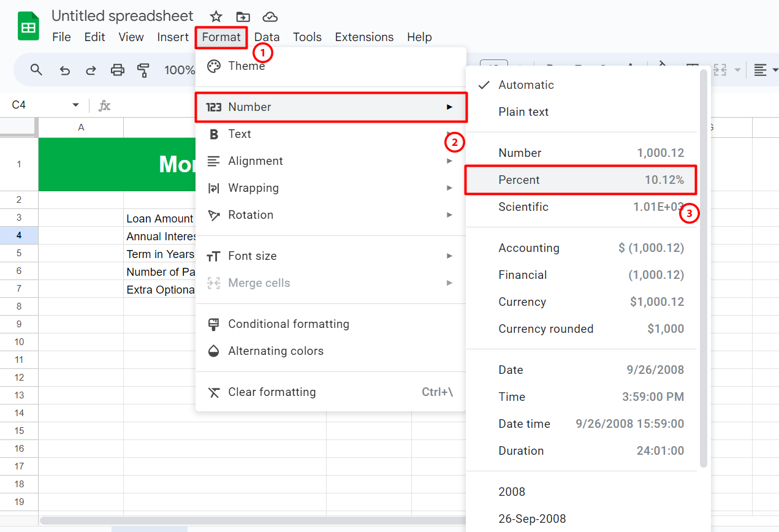
Task: Select Plain text format
Action: 581,112
